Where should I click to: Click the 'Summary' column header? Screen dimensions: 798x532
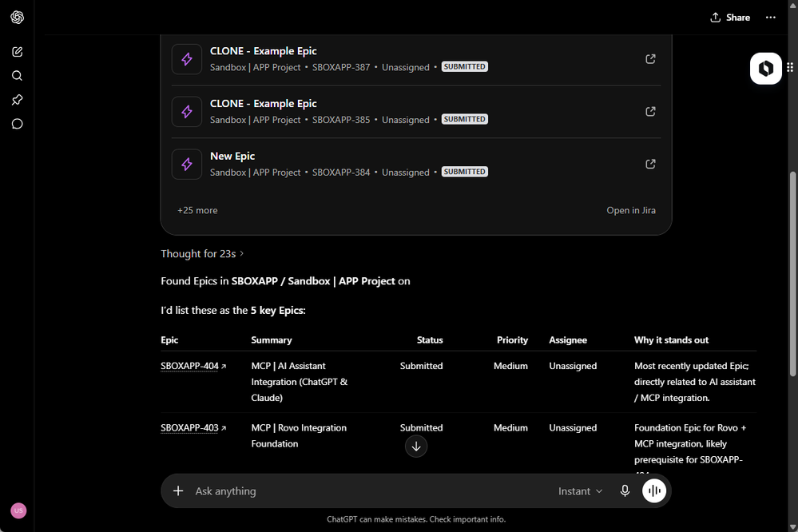(x=272, y=340)
